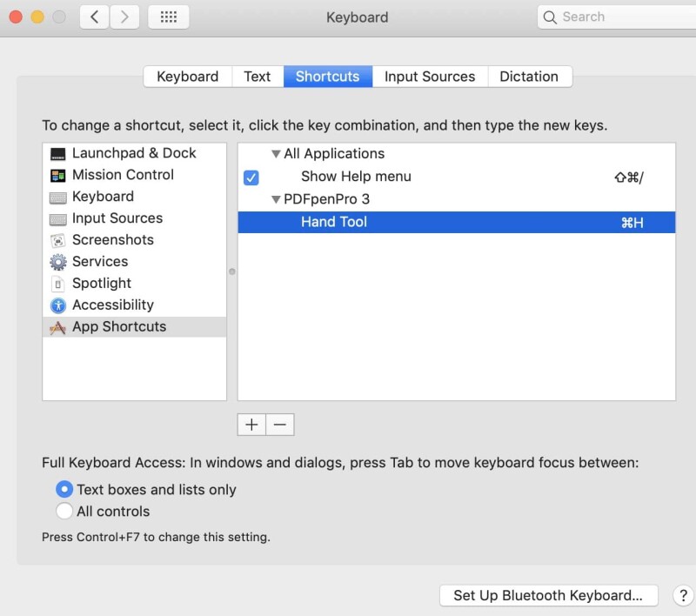Open the show-all grid icon
This screenshot has width=696, height=616.
(x=169, y=17)
